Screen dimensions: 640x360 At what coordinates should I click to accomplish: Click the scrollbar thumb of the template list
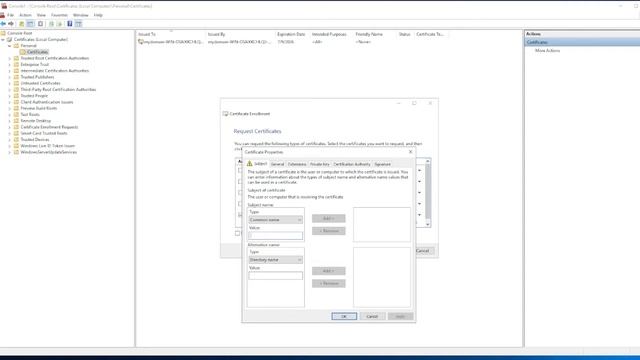tap(428, 191)
